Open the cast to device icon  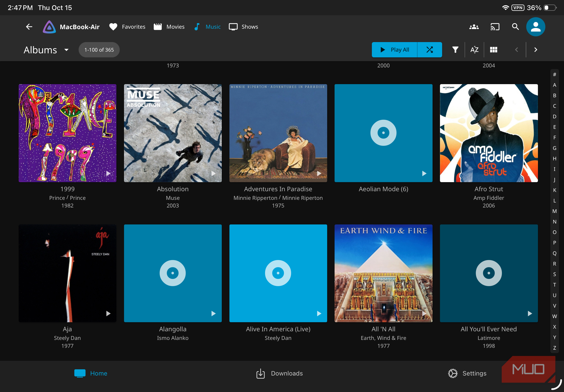[495, 27]
